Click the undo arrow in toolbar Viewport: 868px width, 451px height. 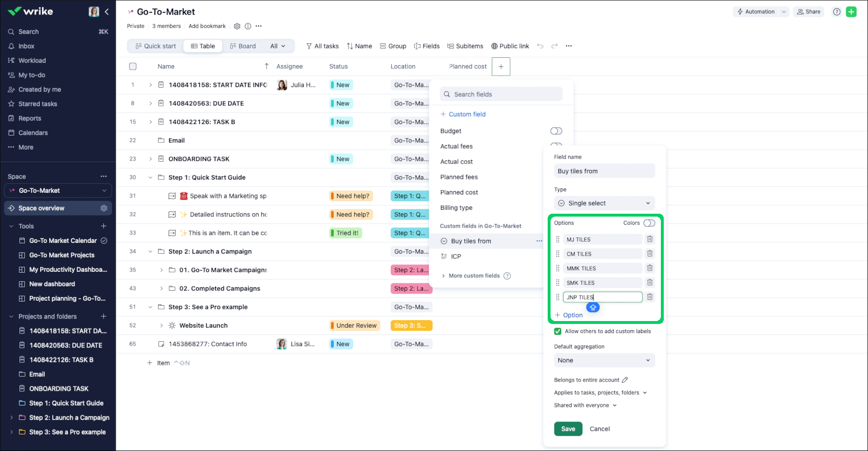(540, 46)
